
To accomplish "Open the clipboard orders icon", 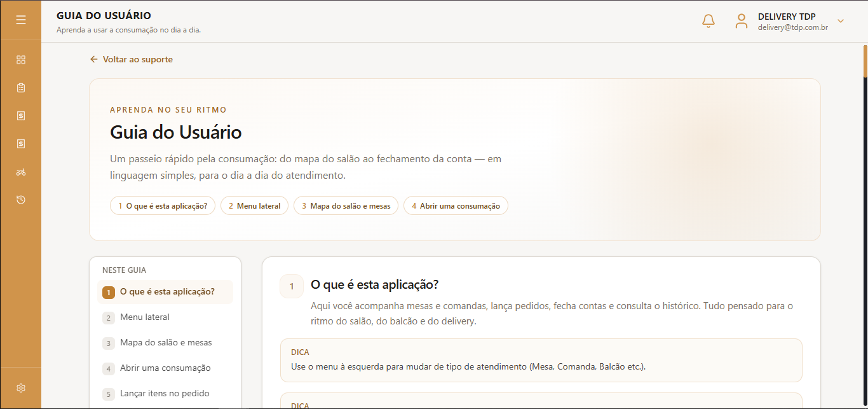I will pos(21,88).
